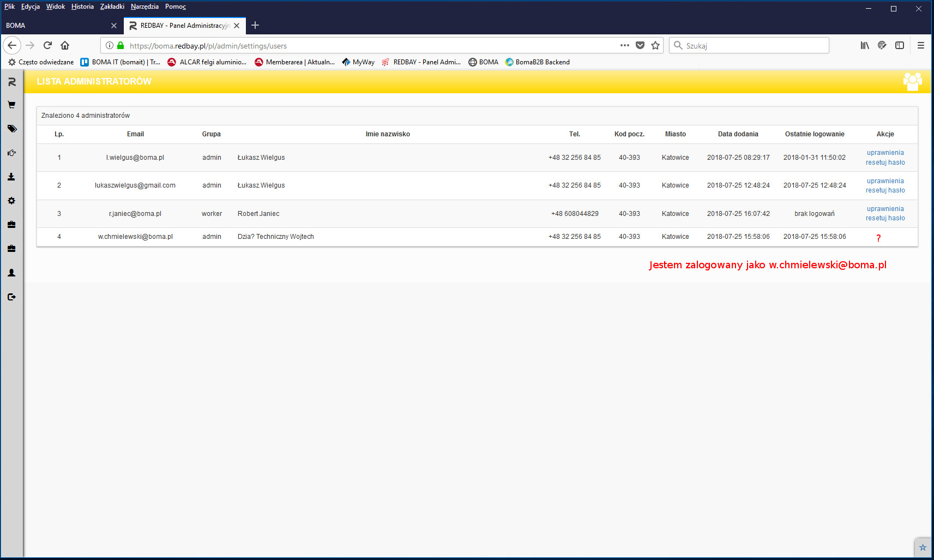Click the download icon in sidebar
Screen dimensions: 934x560
(x=11, y=177)
